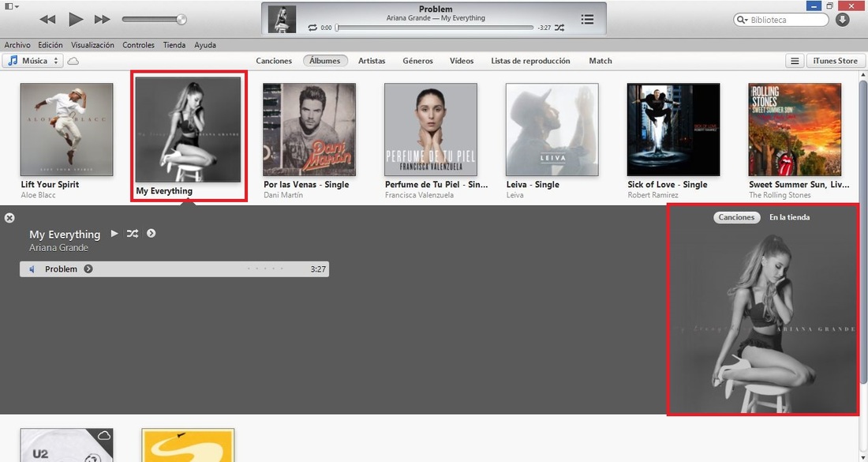Click the rewind previous track button

(x=47, y=20)
